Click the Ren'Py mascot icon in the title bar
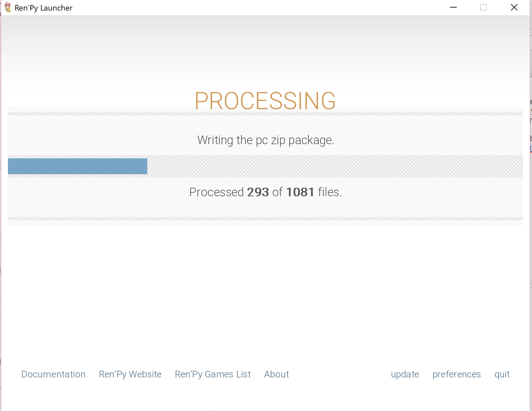Screen dimensions: 532x412 coord(8,7)
